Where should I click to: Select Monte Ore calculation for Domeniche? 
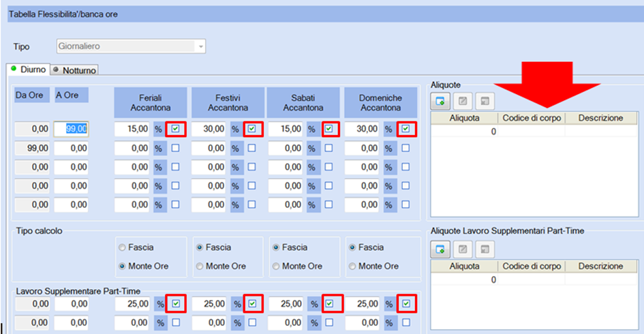pos(373,267)
